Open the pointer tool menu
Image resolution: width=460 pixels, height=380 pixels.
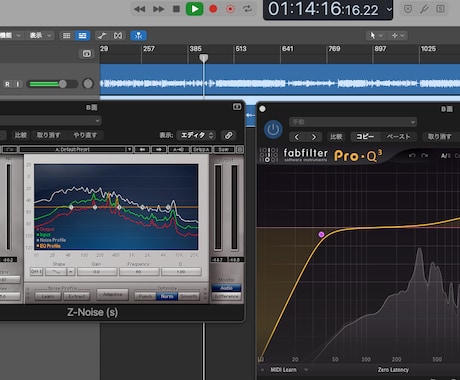pyautogui.click(x=376, y=35)
